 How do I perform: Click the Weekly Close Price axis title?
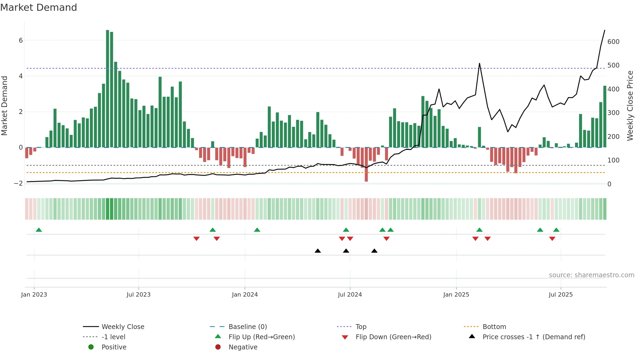point(630,106)
